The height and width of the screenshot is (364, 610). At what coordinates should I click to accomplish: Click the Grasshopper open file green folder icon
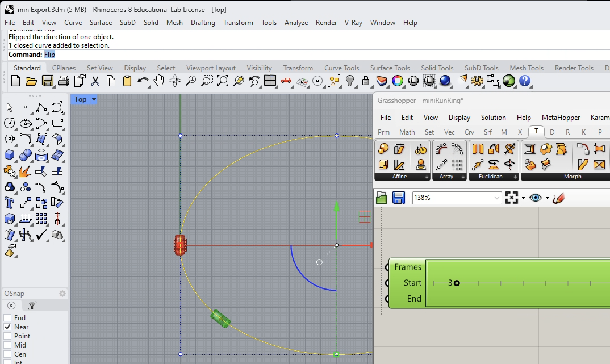(x=381, y=198)
